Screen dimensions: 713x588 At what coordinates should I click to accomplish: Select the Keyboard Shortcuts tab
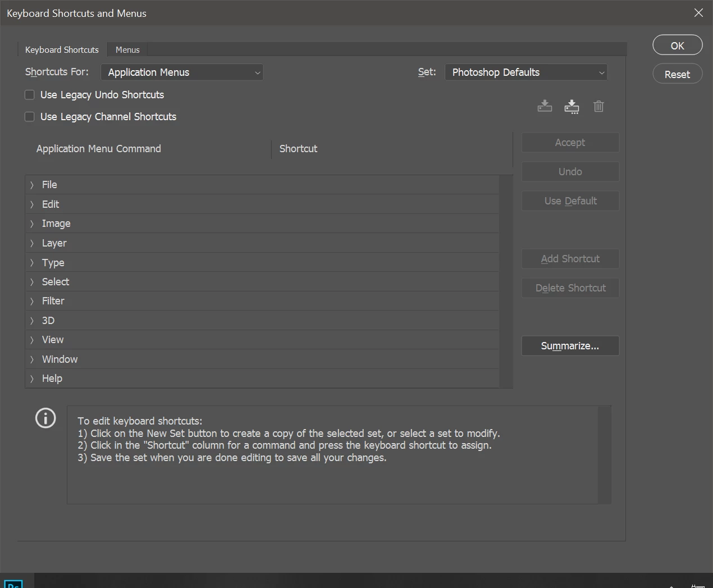point(62,50)
